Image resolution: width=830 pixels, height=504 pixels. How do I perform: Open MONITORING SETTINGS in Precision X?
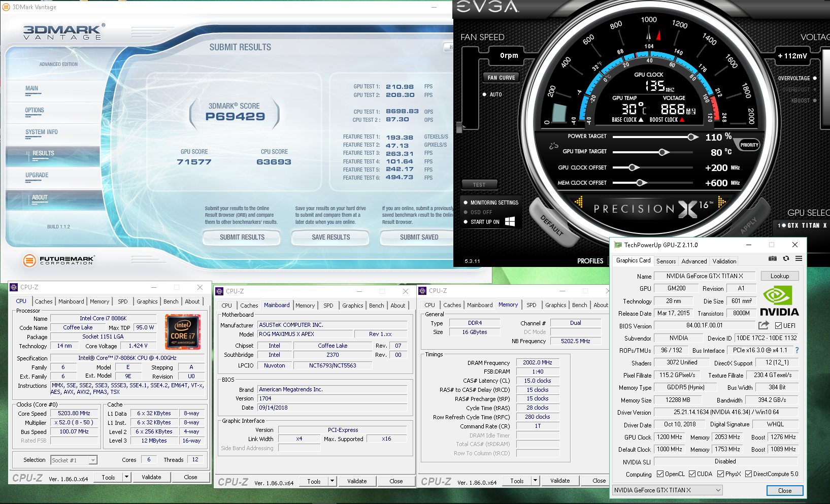(x=494, y=203)
